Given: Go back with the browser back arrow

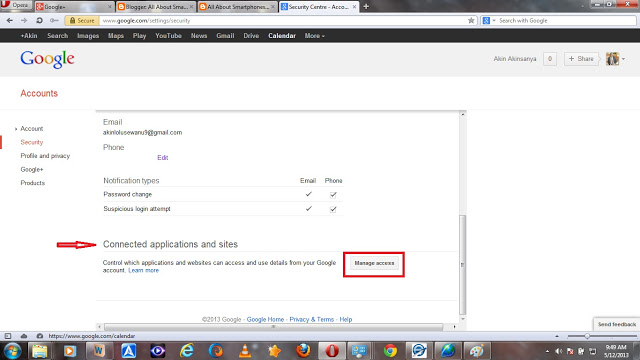Looking at the screenshot, I should [9, 20].
